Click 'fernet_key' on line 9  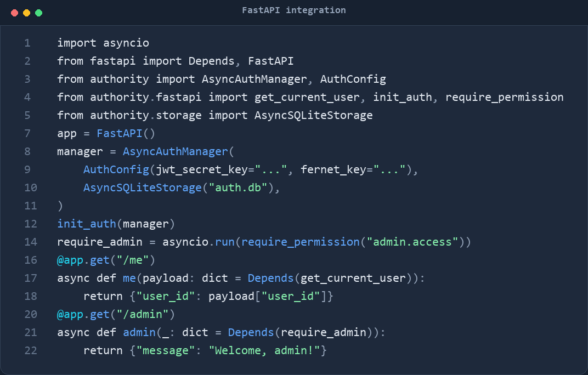click(x=333, y=169)
